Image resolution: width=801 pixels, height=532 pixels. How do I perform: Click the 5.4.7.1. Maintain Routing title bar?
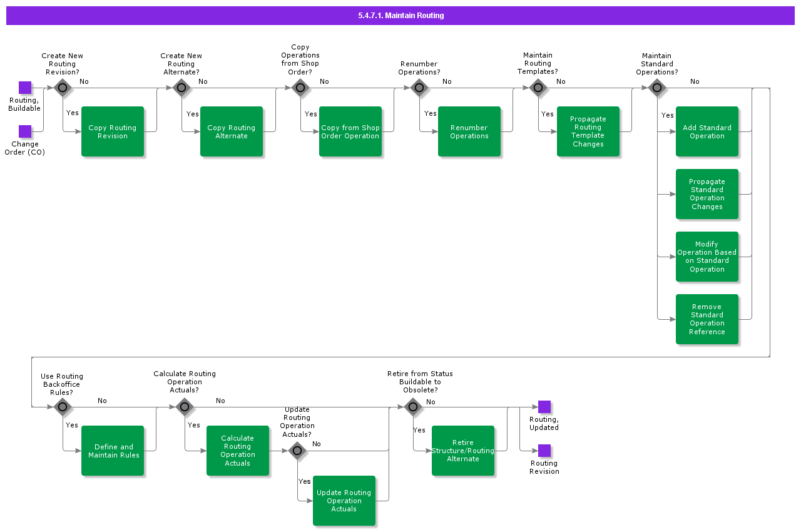tap(400, 16)
